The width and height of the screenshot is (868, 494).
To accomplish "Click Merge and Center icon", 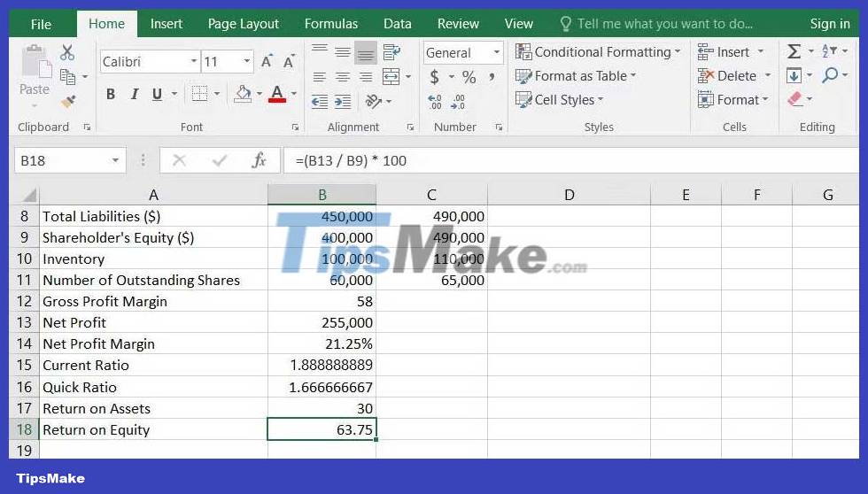I will 391,77.
